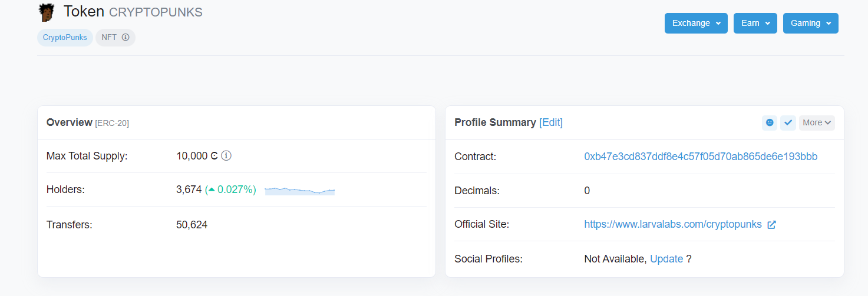The image size is (868, 296).
Task: Click the ERC-20 label in Overview
Action: point(112,123)
